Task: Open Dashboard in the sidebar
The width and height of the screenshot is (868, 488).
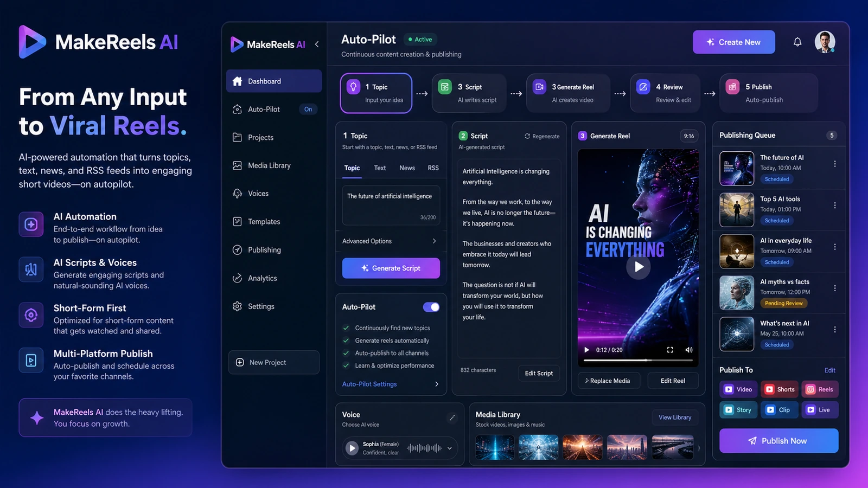Action: point(274,81)
